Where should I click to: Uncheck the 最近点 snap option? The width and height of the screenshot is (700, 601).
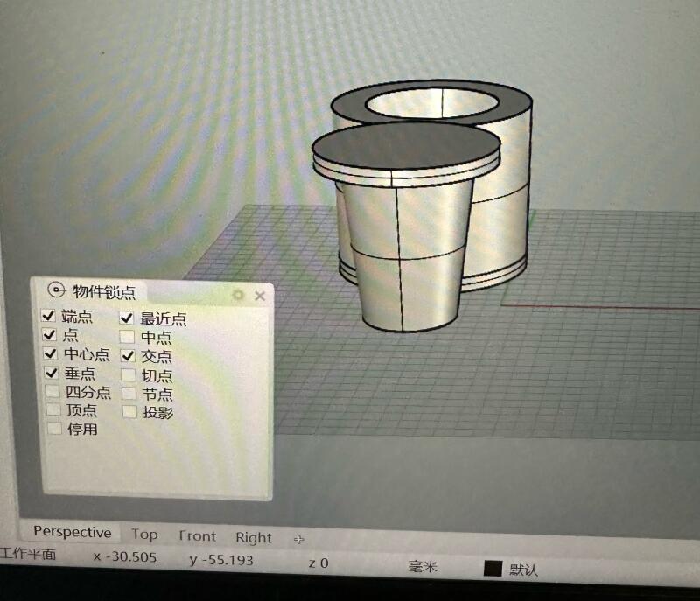pyautogui.click(x=127, y=318)
